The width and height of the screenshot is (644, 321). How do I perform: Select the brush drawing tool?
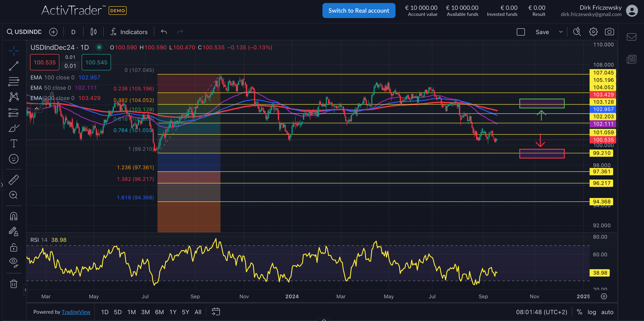(x=14, y=128)
